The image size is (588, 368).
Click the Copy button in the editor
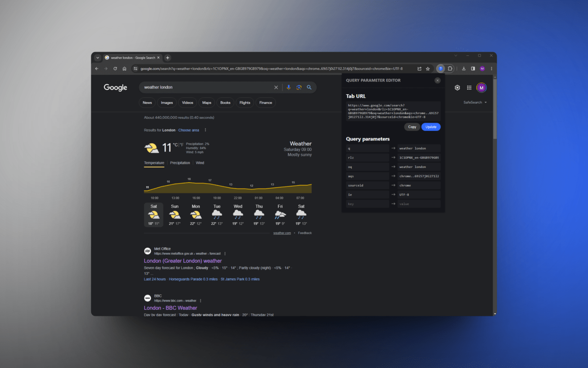[x=412, y=127]
